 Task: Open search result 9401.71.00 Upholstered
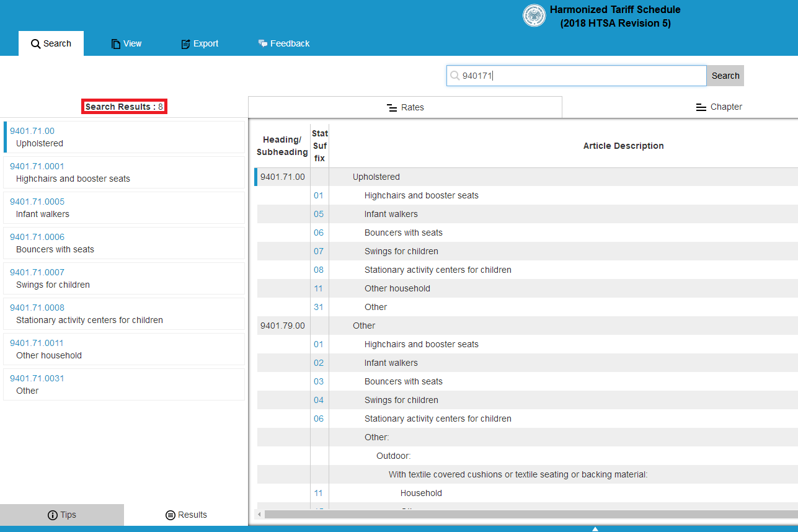(124, 137)
